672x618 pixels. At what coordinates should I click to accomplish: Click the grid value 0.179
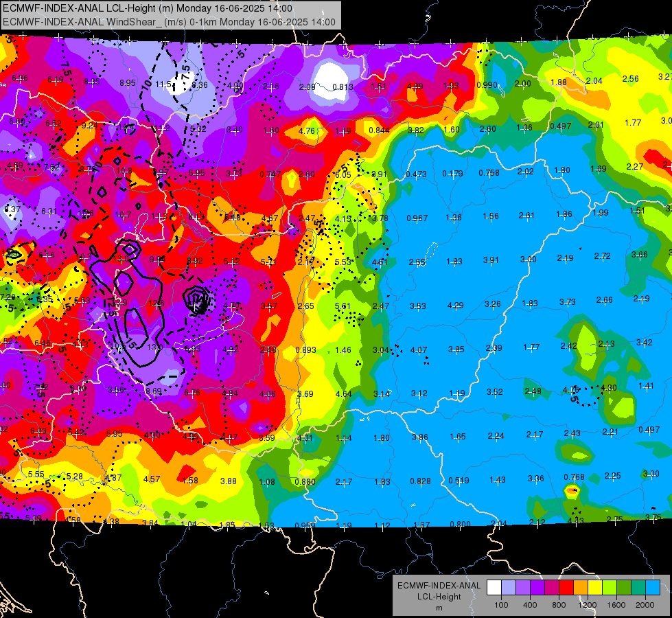452,173
